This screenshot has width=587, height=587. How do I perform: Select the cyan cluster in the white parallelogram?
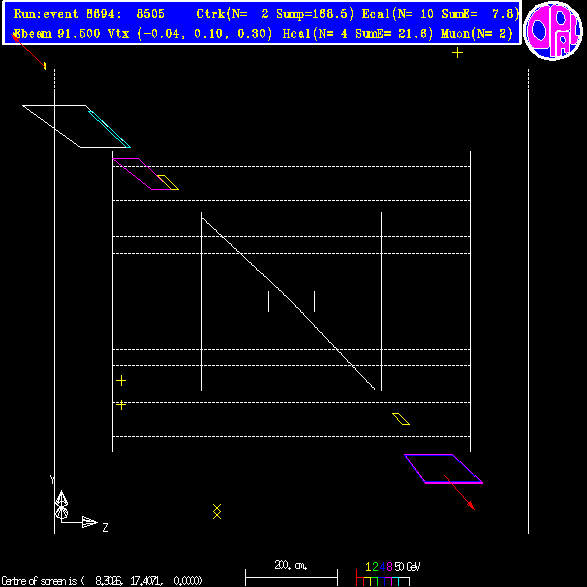pos(109,129)
